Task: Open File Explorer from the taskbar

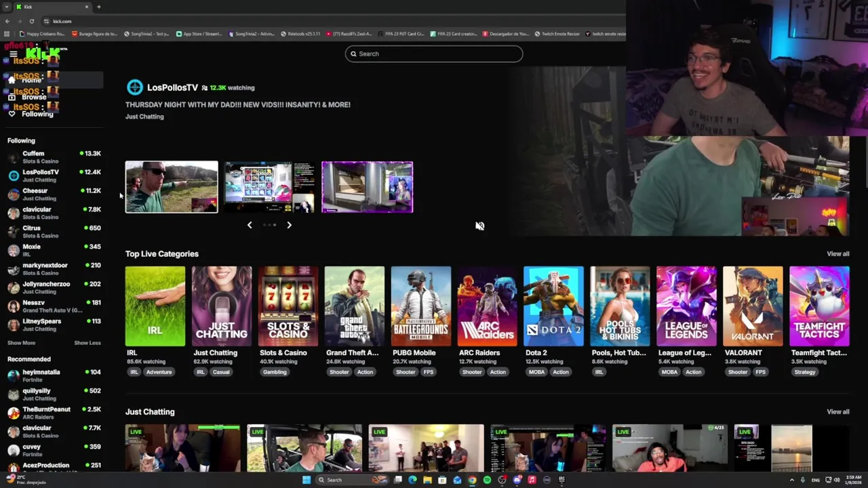Action: (427, 480)
